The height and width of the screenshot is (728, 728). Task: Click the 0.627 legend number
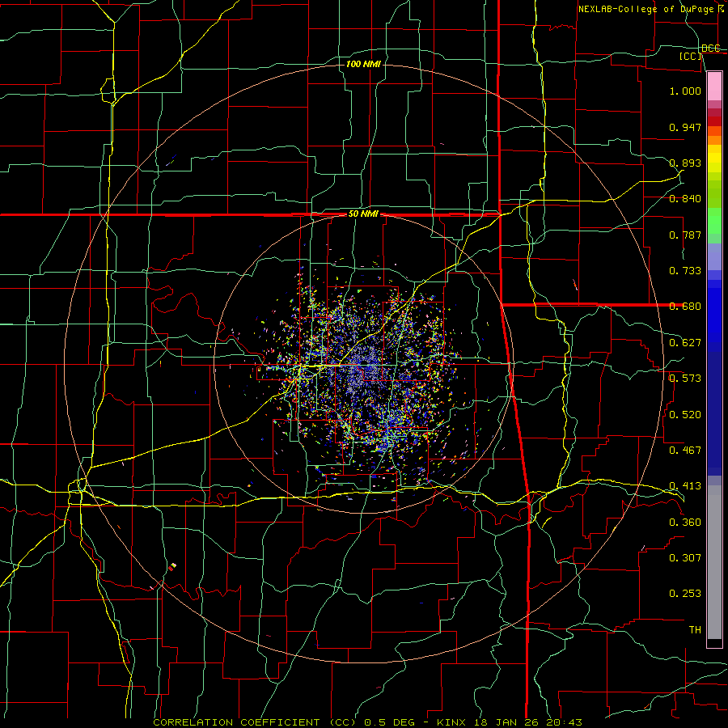click(685, 343)
